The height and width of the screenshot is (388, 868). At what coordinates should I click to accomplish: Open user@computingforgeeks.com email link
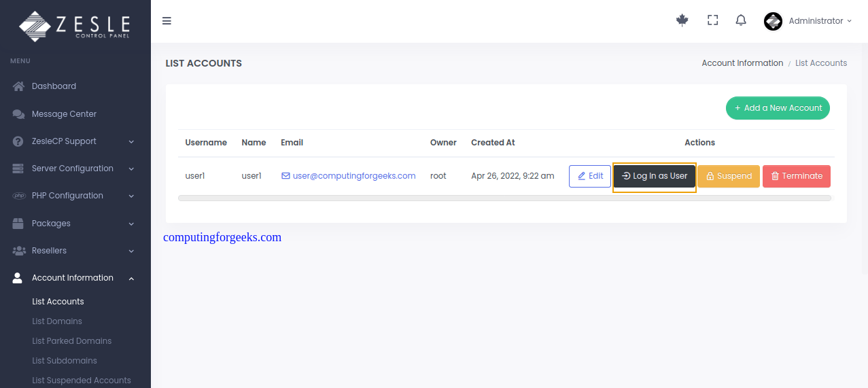354,175
